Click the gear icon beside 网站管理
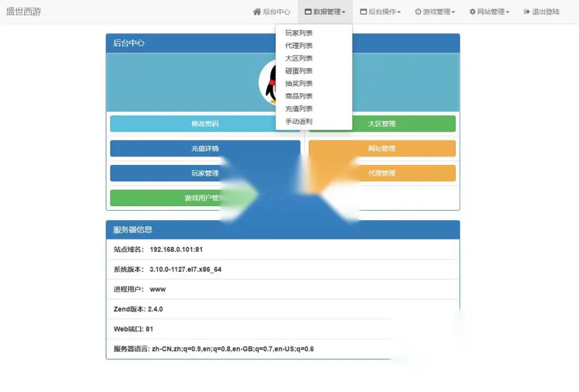Image resolution: width=579 pixels, height=392 pixels. (x=472, y=12)
